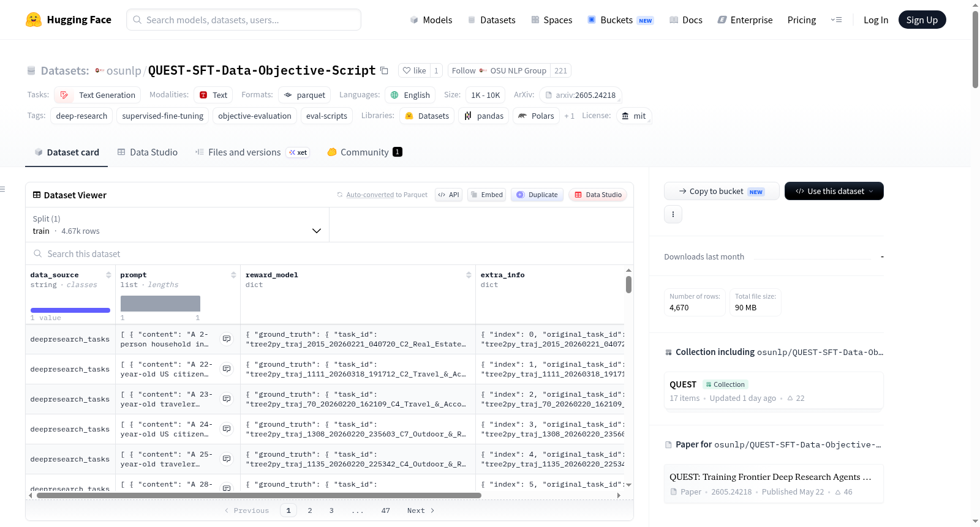Select the English language tag
The width and height of the screenshot is (980, 527).
click(410, 95)
